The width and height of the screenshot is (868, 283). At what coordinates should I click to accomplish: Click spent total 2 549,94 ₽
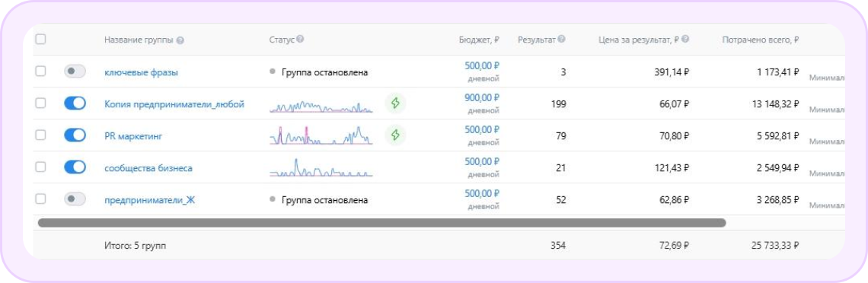[777, 168]
